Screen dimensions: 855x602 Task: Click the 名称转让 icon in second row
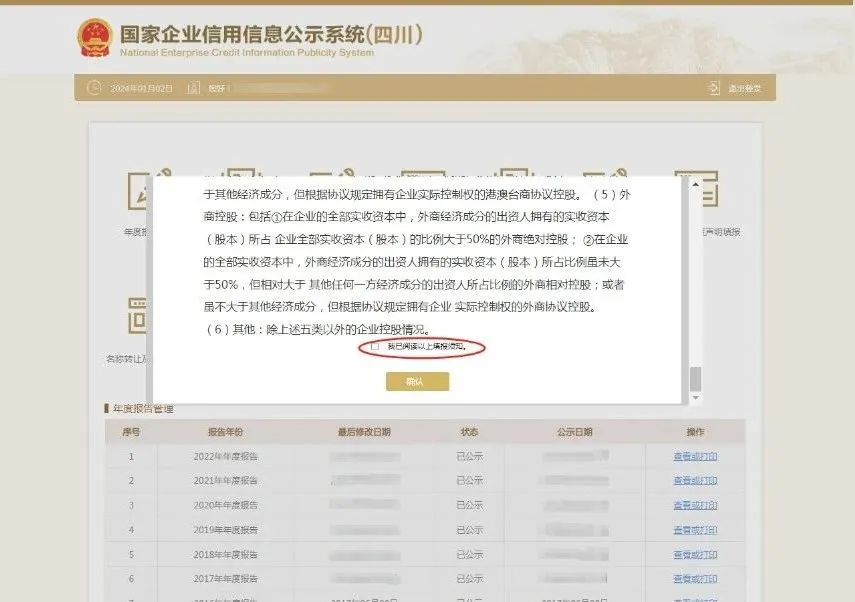point(135,315)
